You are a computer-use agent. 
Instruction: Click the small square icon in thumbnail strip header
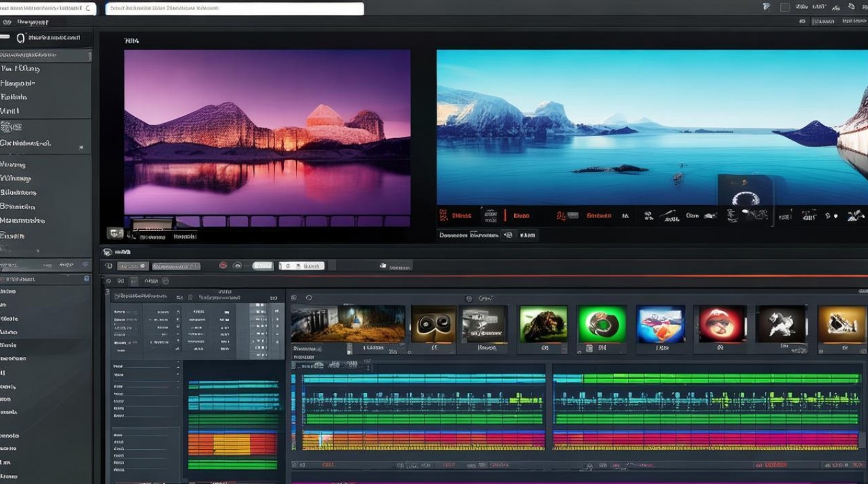[294, 297]
